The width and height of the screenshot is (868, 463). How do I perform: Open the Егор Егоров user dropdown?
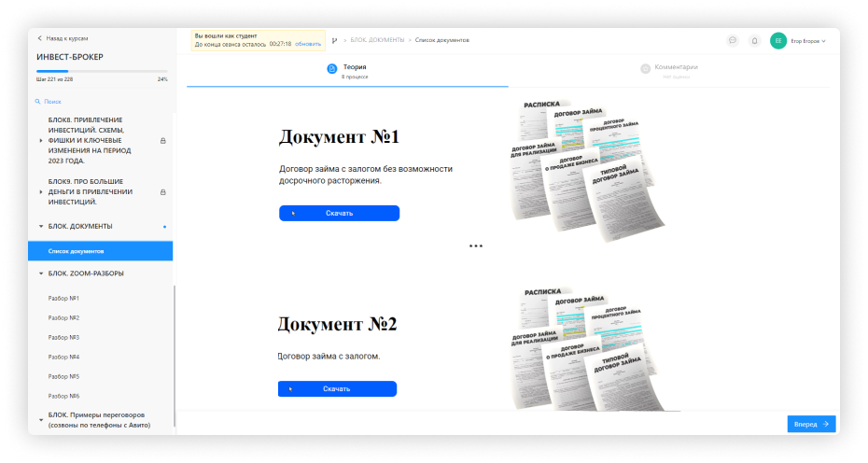tap(808, 41)
